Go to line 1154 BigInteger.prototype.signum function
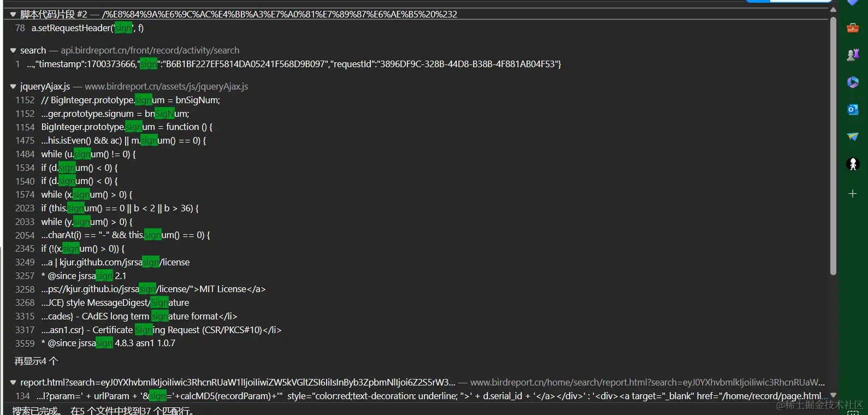 (127, 127)
